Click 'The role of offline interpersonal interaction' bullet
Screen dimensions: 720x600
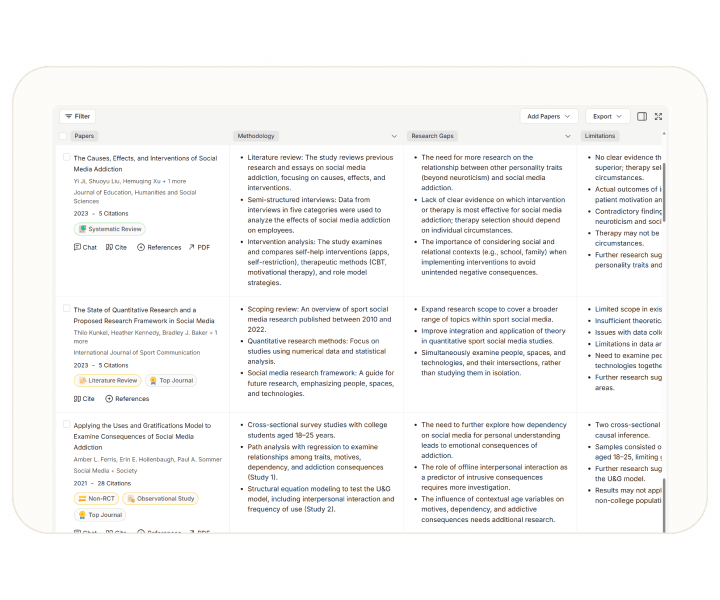(495, 477)
